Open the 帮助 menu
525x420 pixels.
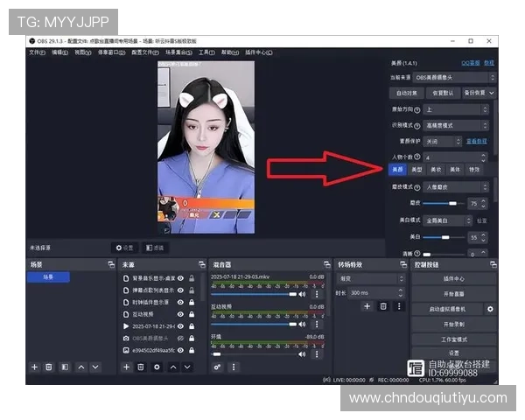pos(230,52)
